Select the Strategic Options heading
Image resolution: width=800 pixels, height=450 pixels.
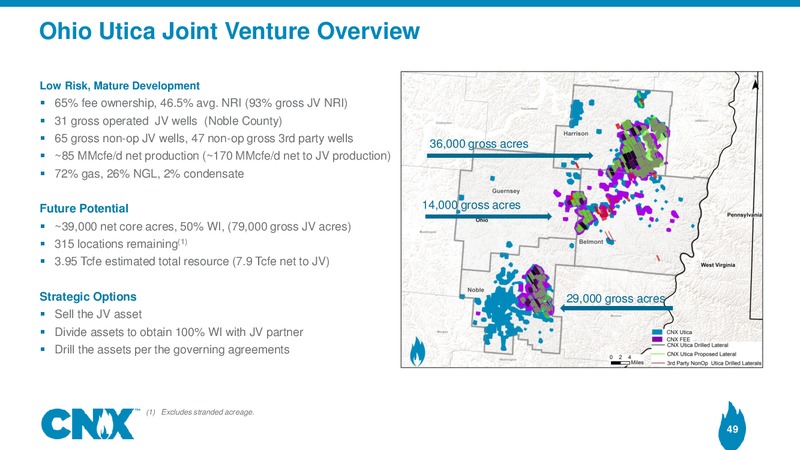click(88, 296)
